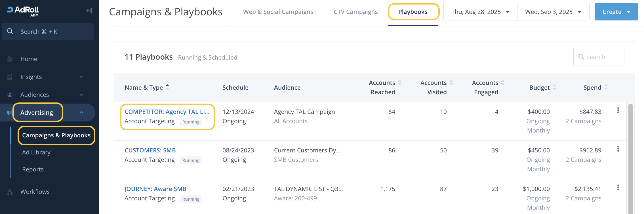Screen dimensions: 644x214
Task: Open the three-dot menu for COMPETITOR playbook
Action: coord(618,110)
